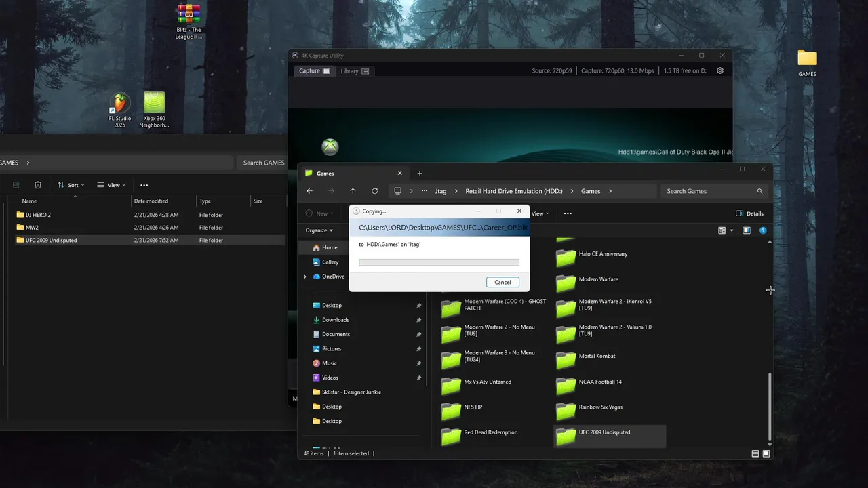868x488 pixels.
Task: Select the Red Dead Redemption folder
Action: click(494, 436)
